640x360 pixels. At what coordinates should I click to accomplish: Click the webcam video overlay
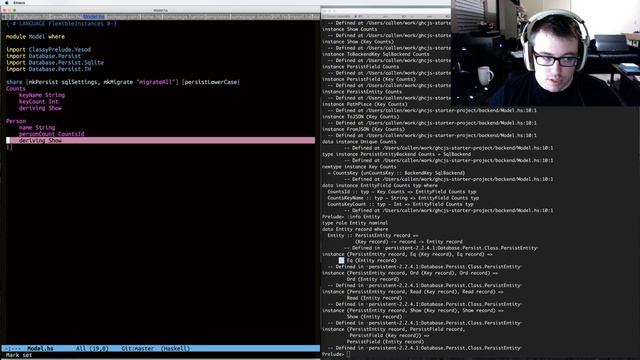pyautogui.click(x=545, y=53)
